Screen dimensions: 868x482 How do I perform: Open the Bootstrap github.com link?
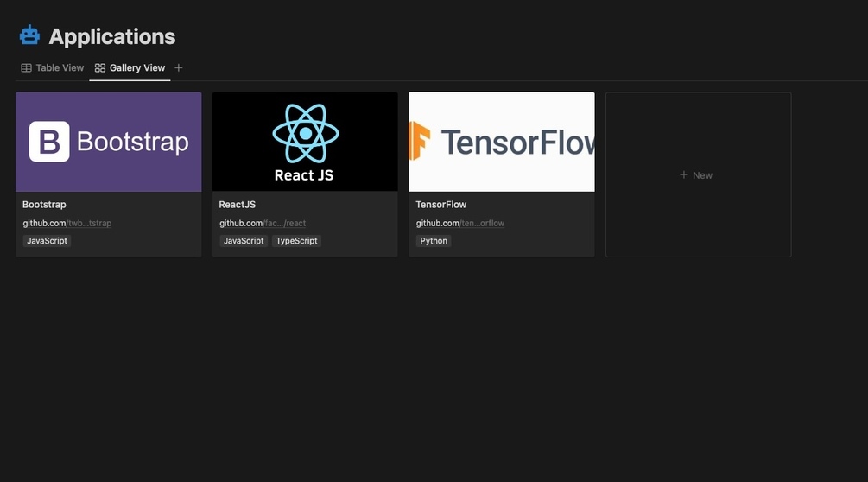(x=67, y=223)
